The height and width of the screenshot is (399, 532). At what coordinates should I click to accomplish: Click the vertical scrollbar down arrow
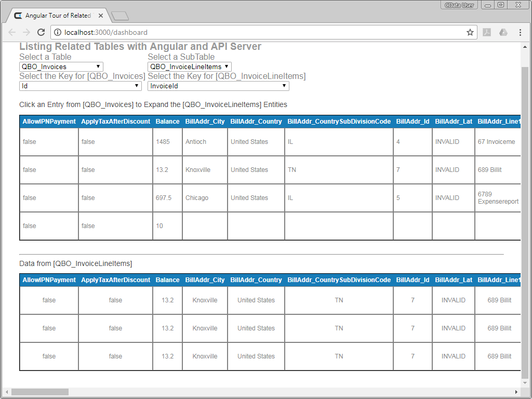(525, 382)
